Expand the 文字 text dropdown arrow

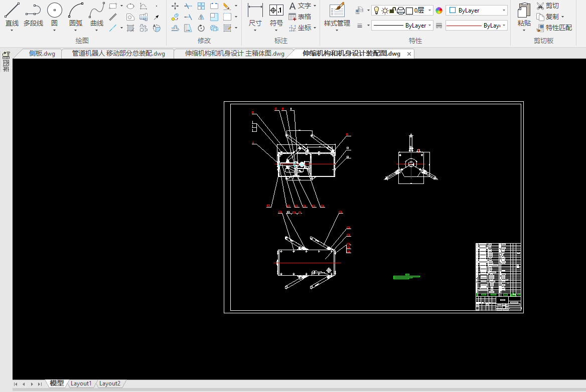click(x=315, y=6)
